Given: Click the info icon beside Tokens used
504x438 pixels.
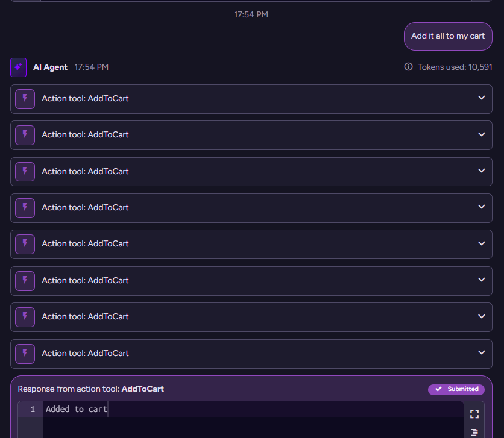Looking at the screenshot, I should pyautogui.click(x=408, y=67).
